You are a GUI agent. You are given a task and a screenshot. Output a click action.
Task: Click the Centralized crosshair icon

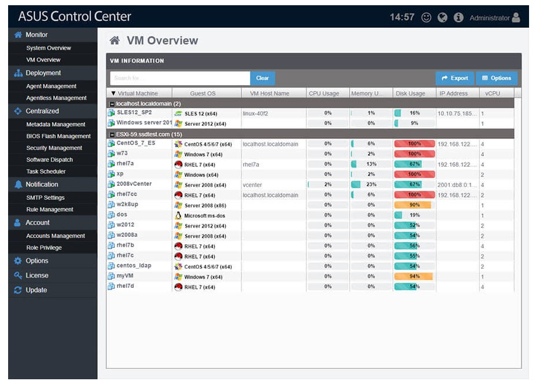pos(18,111)
